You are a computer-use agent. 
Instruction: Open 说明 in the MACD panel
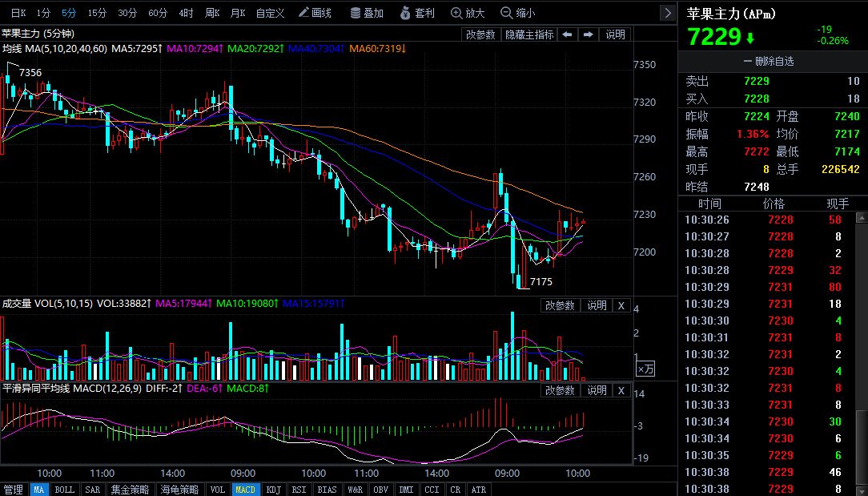point(597,390)
